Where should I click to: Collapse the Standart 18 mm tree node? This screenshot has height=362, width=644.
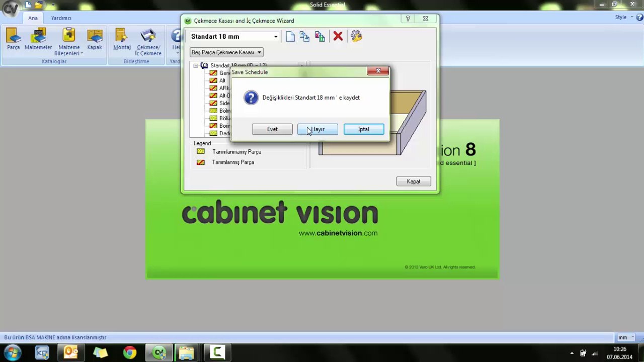point(196,65)
